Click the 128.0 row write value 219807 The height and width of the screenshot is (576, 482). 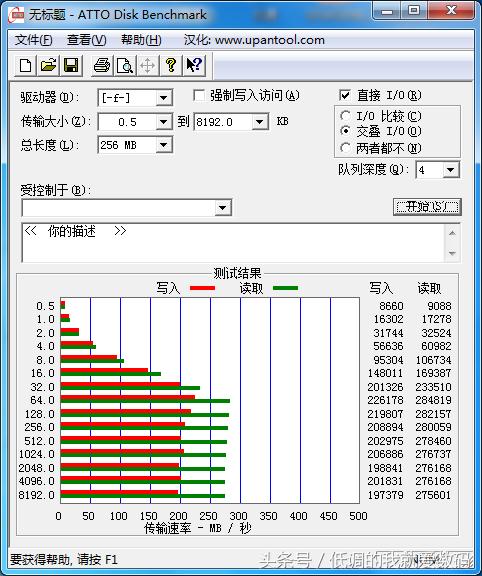point(385,414)
